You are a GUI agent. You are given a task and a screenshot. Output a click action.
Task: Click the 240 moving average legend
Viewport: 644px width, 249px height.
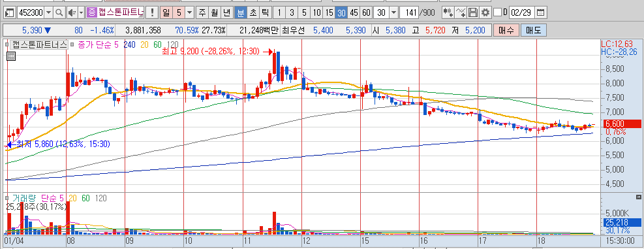pyautogui.click(x=129, y=44)
